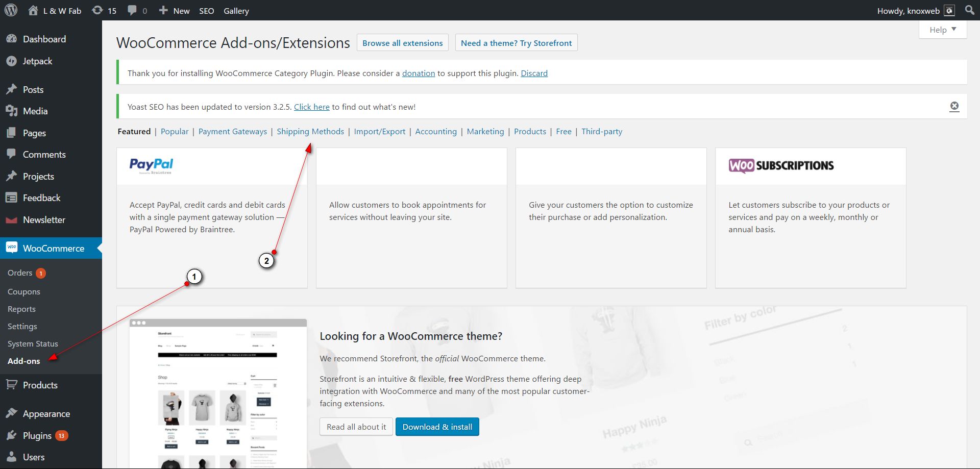The width and height of the screenshot is (980, 469).
Task: Click the updates icon showing 15
Action: click(97, 10)
